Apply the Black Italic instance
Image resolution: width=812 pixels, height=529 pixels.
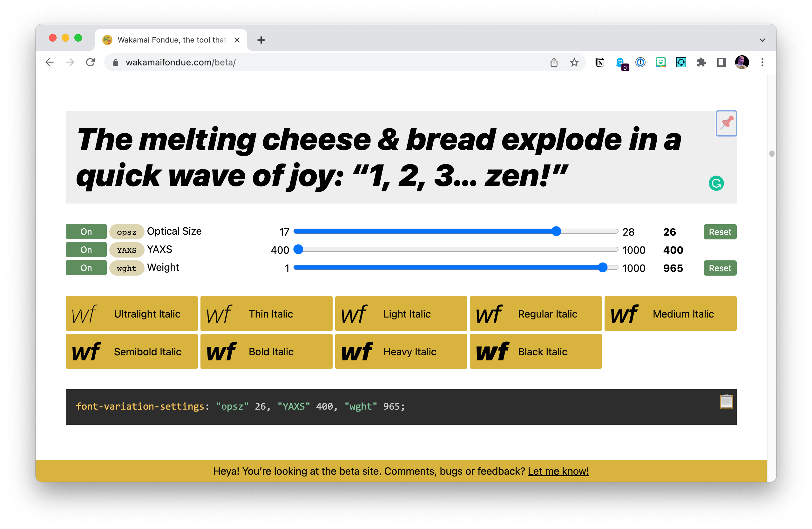click(x=535, y=351)
